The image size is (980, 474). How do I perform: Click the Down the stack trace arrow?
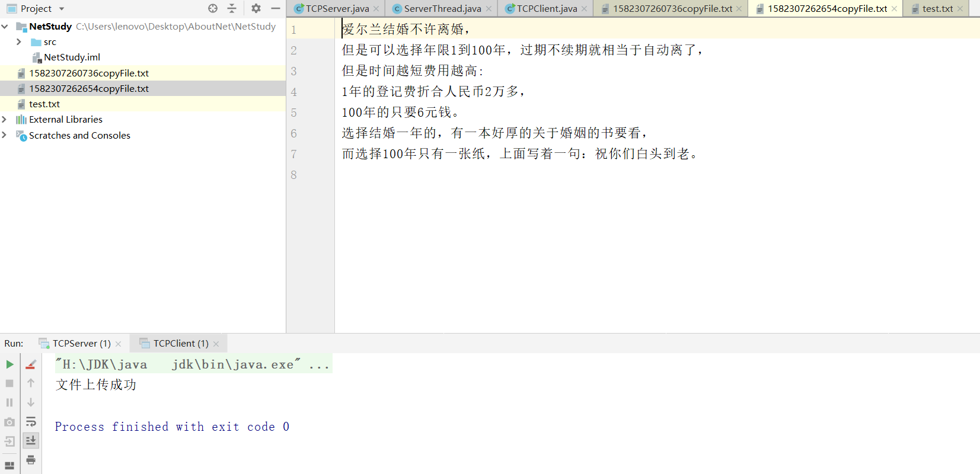pos(31,402)
